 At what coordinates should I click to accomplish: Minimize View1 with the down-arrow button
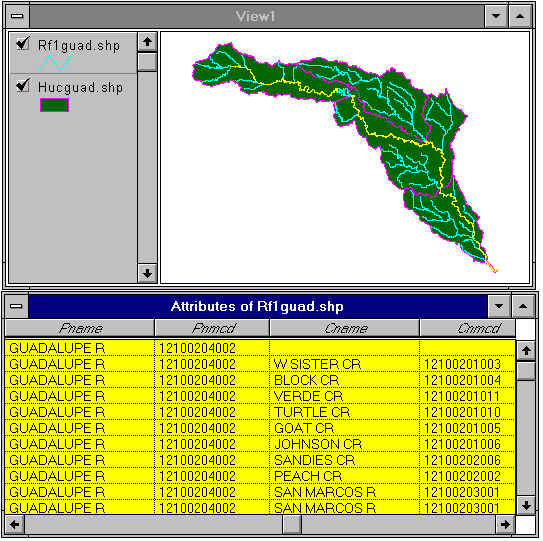(496, 16)
